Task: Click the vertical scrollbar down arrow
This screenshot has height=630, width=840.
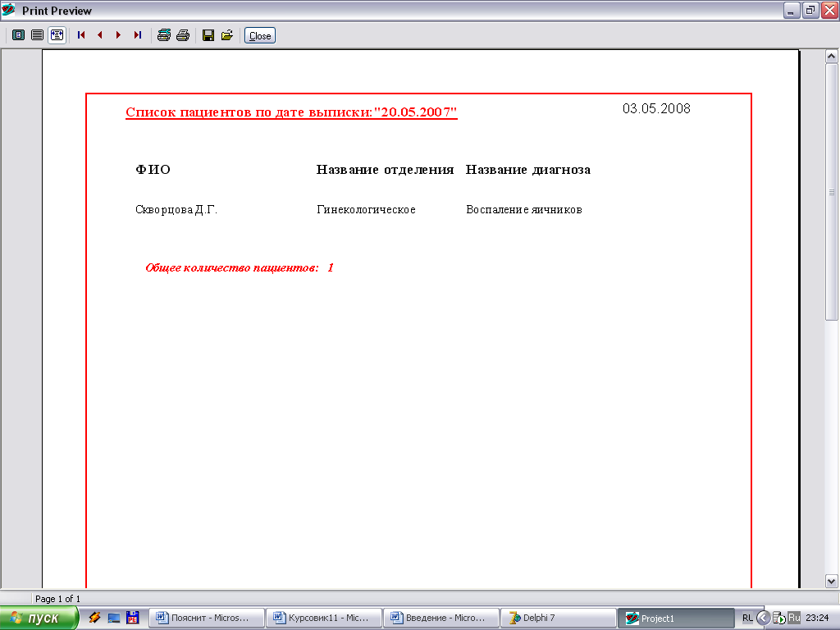Action: pos(832,581)
